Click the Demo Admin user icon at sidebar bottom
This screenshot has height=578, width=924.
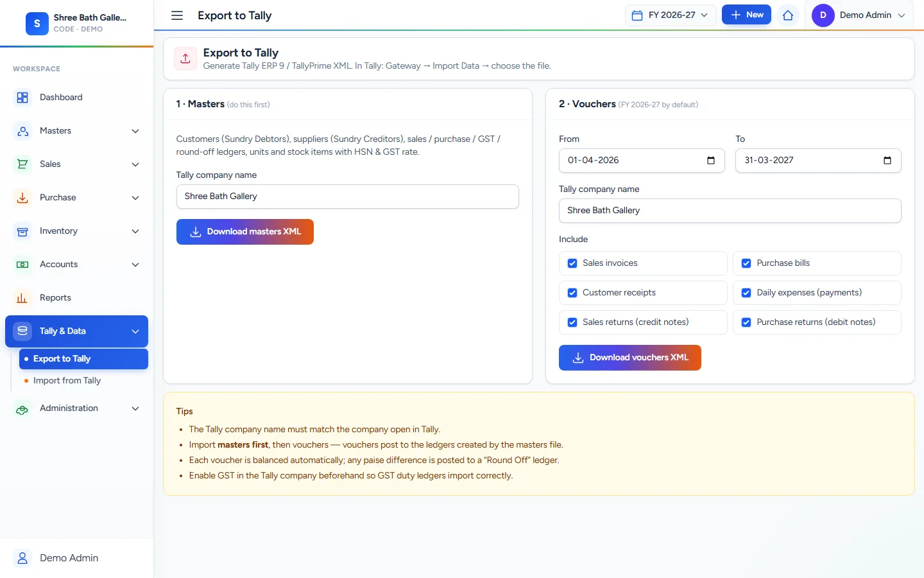coord(22,558)
